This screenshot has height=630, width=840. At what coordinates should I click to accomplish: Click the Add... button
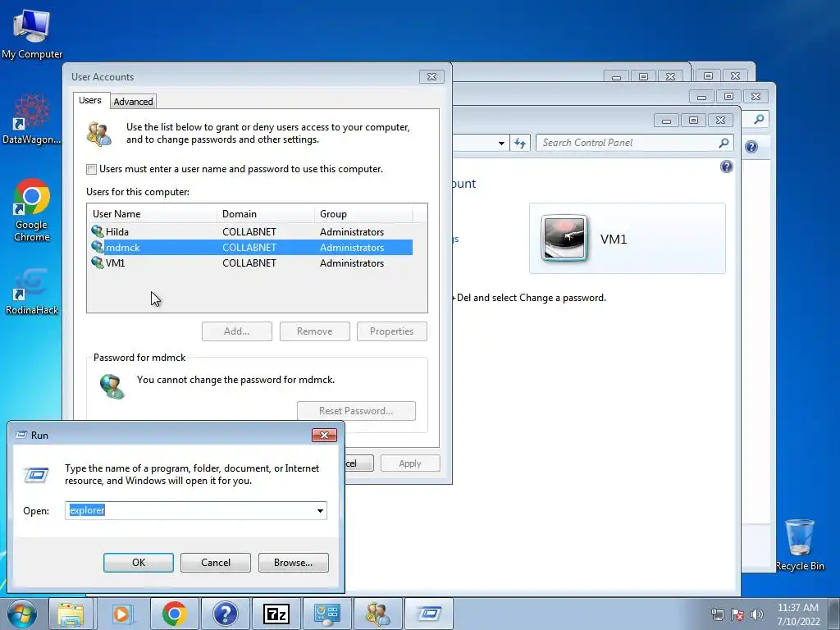237,331
